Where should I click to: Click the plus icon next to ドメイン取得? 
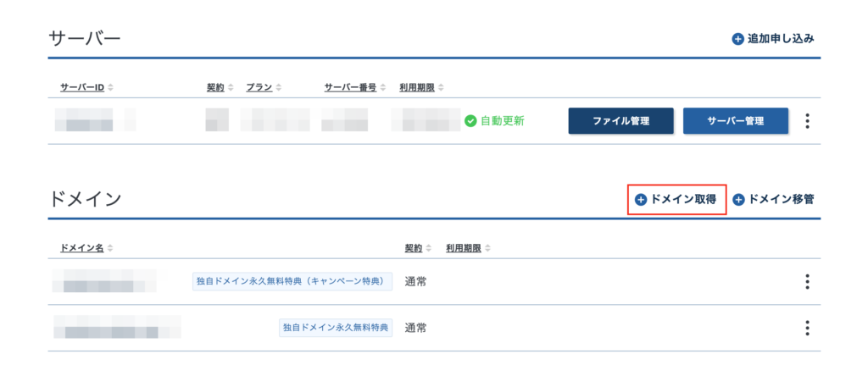click(641, 200)
